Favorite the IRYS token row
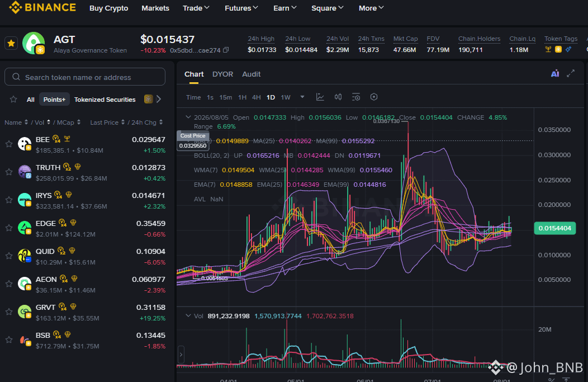 click(x=8, y=200)
